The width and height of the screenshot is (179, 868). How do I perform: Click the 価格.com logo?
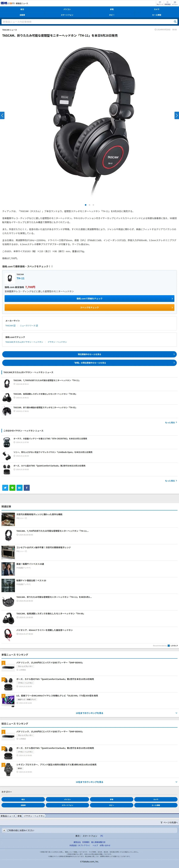7,3
